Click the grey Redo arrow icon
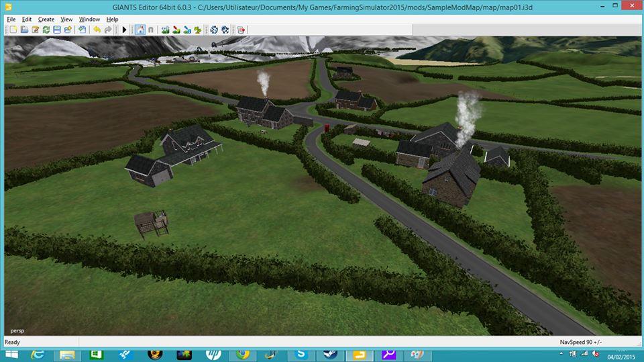 [x=108, y=30]
